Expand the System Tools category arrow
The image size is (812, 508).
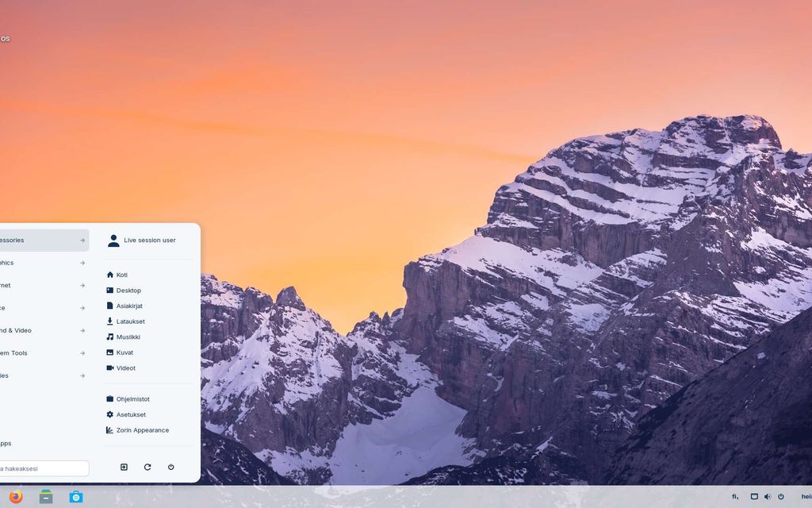pos(82,353)
